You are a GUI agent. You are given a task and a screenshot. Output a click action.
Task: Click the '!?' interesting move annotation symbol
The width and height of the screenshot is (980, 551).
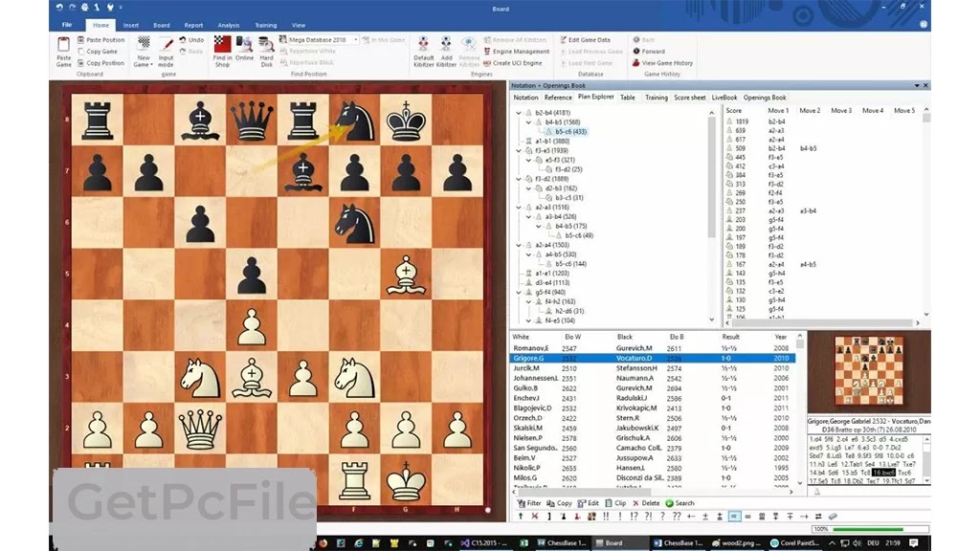pyautogui.click(x=634, y=517)
